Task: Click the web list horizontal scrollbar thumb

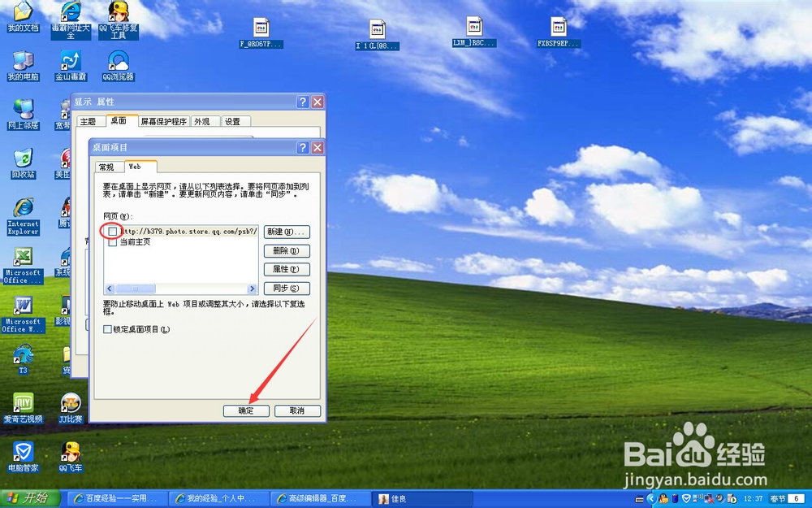Action: [135, 289]
